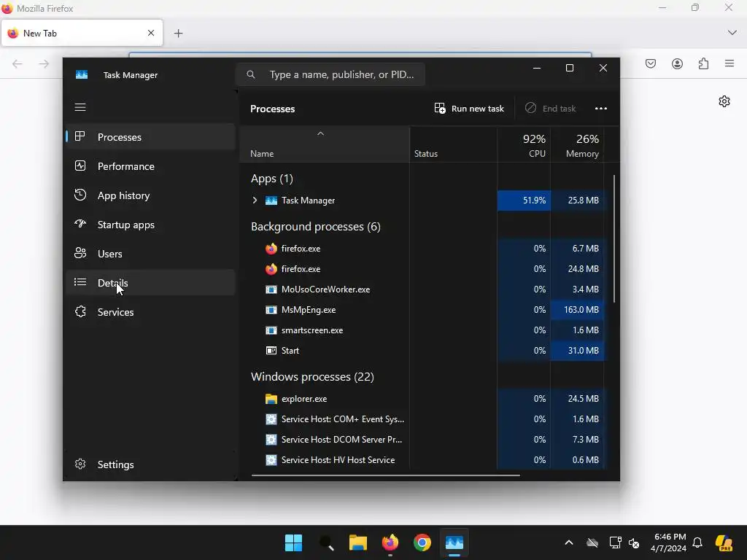Select the smartscreen.exe process

point(422,330)
